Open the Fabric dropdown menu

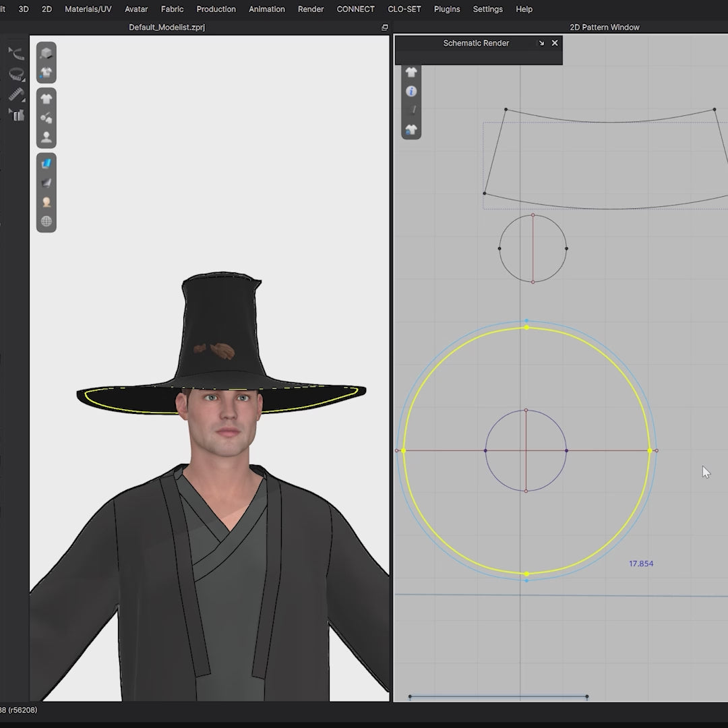[x=172, y=9]
